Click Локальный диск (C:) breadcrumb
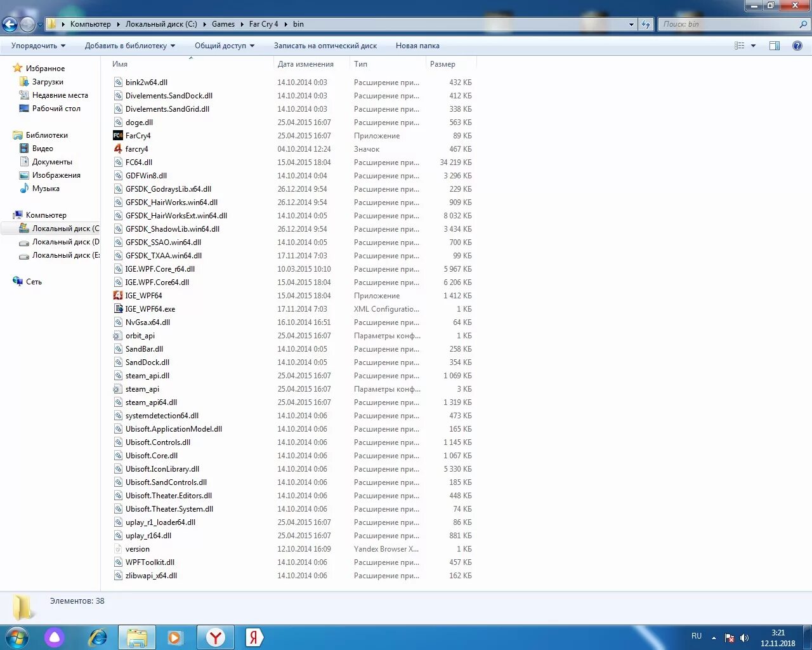This screenshot has width=812, height=650. (161, 24)
